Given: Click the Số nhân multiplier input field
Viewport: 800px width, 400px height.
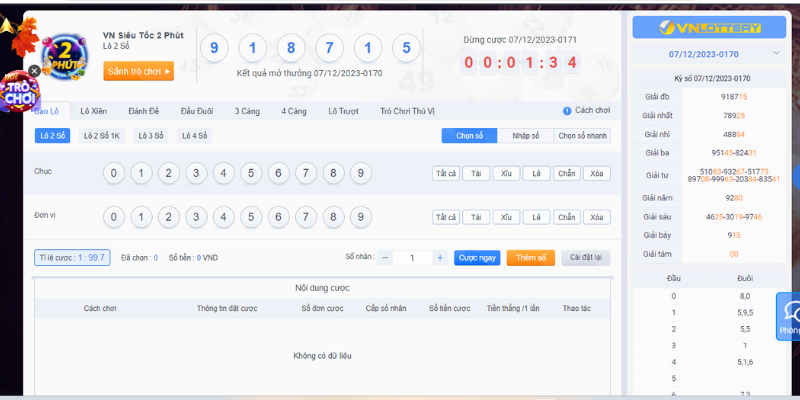Looking at the screenshot, I should coord(411,257).
